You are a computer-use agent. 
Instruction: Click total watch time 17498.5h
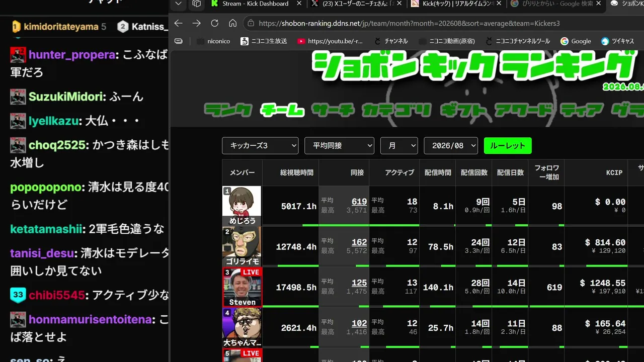(x=296, y=288)
